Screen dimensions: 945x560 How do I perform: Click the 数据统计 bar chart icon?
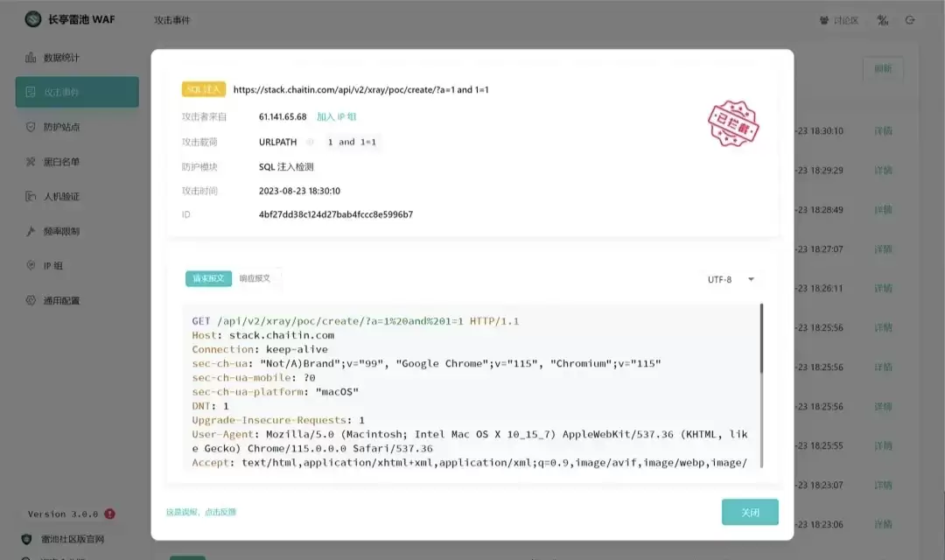pyautogui.click(x=31, y=58)
